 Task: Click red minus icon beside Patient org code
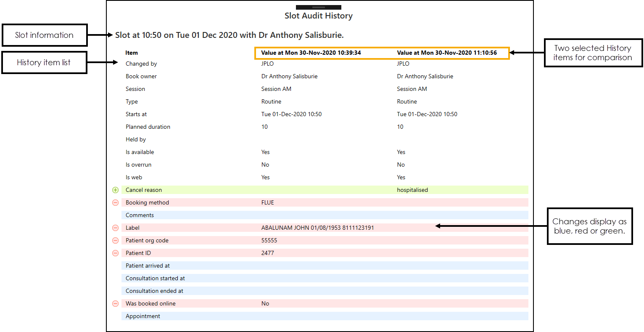click(115, 240)
